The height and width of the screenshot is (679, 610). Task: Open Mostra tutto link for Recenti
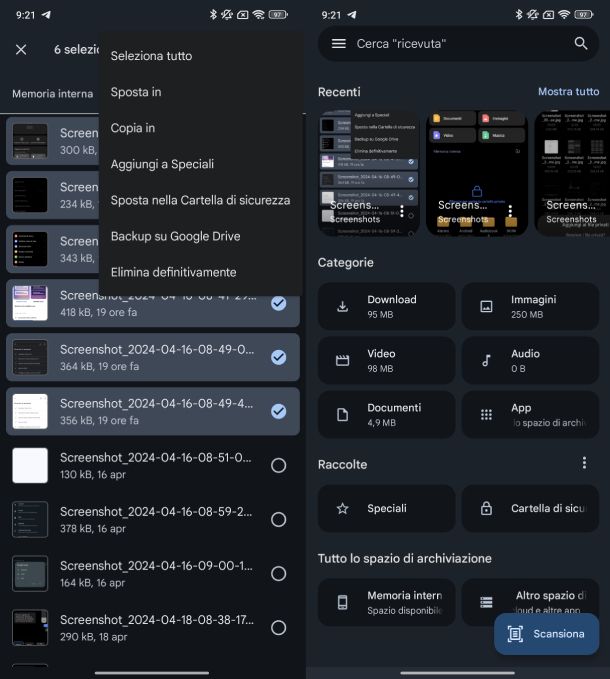pos(568,92)
